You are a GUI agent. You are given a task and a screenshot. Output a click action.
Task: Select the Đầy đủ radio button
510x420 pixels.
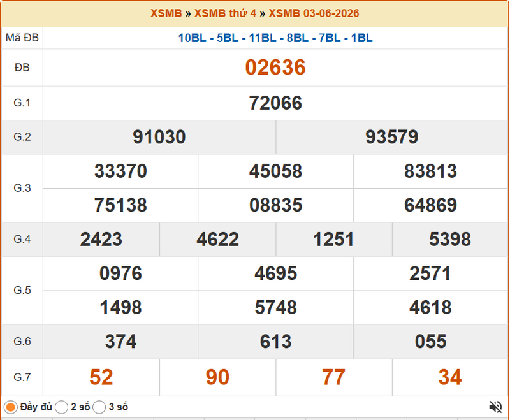(10, 407)
